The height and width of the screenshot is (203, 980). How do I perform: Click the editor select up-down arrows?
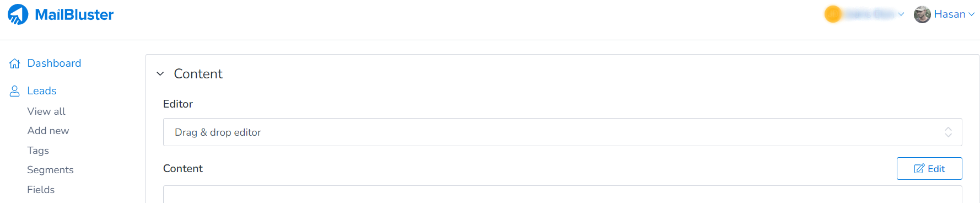948,132
